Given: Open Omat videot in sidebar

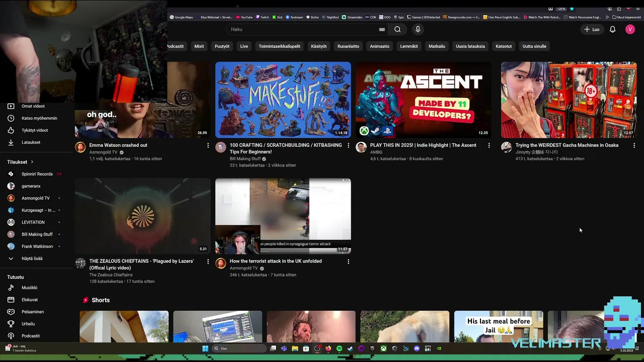Looking at the screenshot, I should pyautogui.click(x=33, y=106).
